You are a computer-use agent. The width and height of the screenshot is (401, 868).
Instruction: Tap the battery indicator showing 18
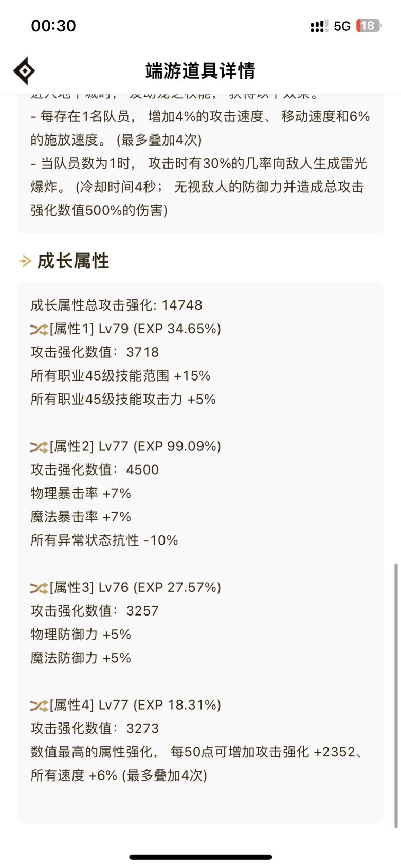coord(369,26)
